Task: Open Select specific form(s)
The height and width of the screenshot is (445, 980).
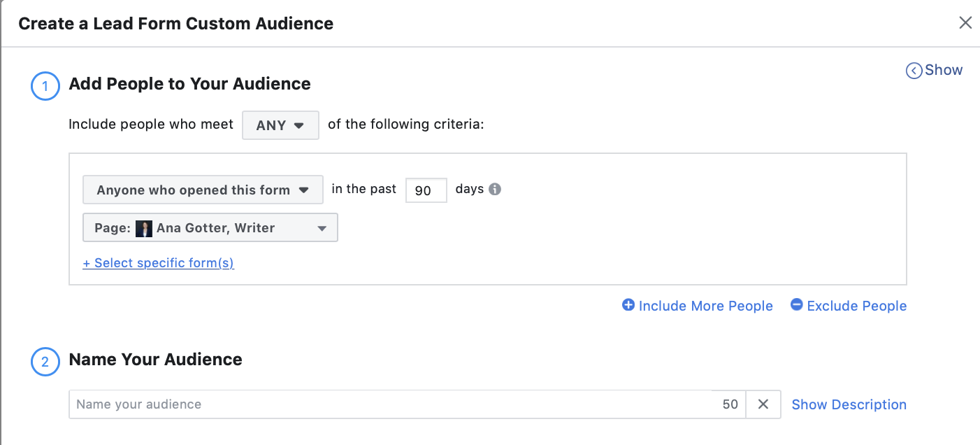Action: pyautogui.click(x=158, y=262)
